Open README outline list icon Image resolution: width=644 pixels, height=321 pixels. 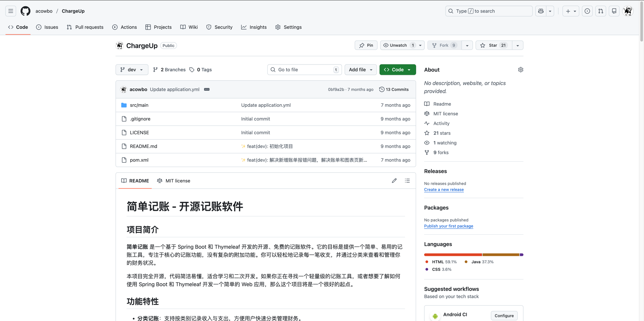click(407, 181)
